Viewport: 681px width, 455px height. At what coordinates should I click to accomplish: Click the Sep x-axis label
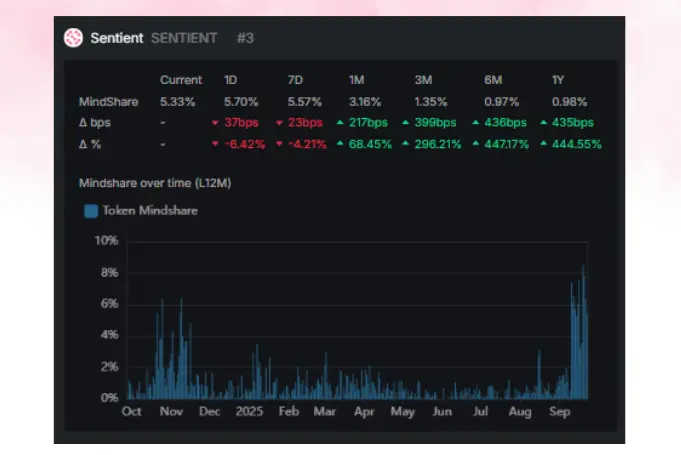pyautogui.click(x=559, y=411)
